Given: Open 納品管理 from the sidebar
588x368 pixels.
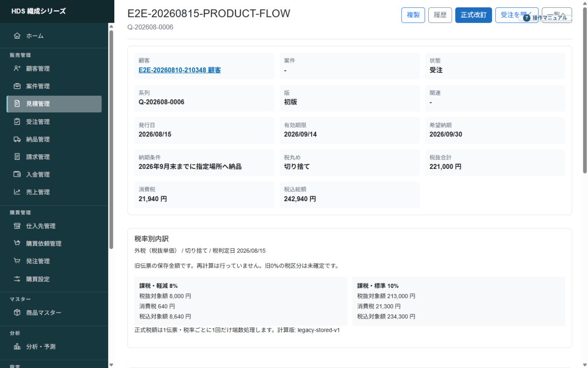Looking at the screenshot, I should pos(54,140).
